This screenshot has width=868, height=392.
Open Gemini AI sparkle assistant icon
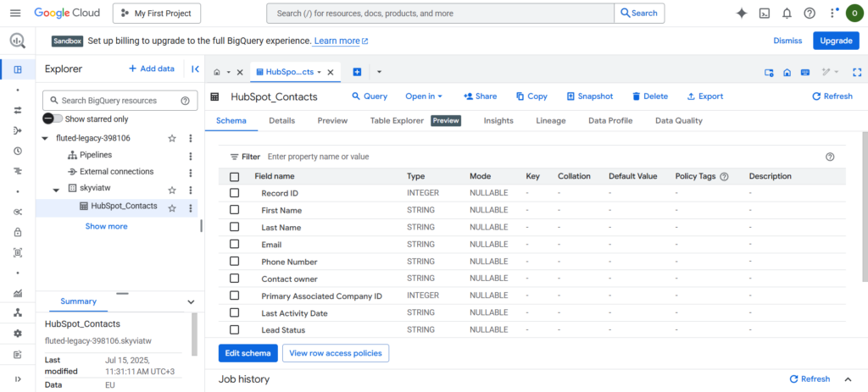pyautogui.click(x=742, y=14)
